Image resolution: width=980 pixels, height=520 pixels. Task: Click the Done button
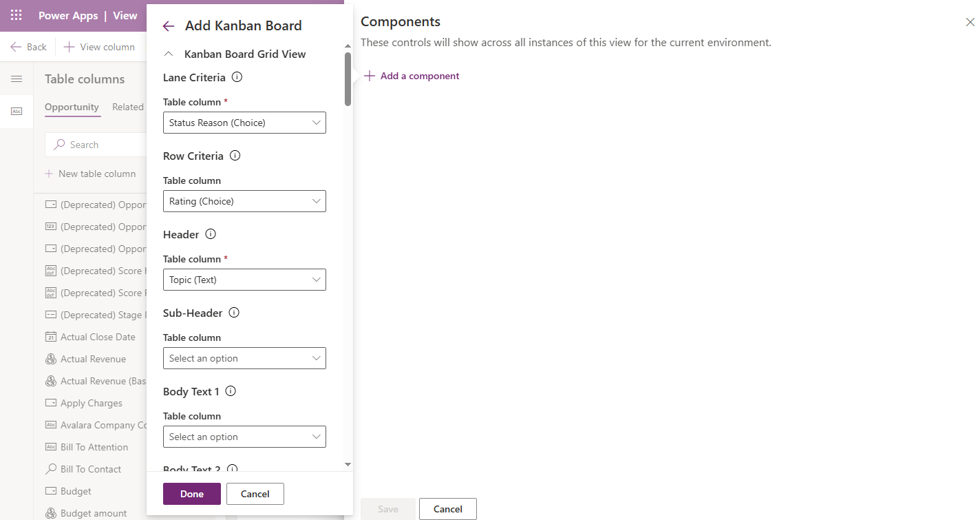pos(192,494)
